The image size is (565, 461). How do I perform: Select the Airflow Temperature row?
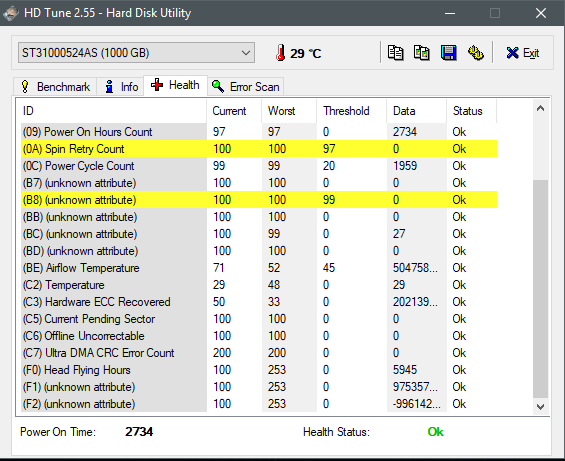(x=259, y=268)
